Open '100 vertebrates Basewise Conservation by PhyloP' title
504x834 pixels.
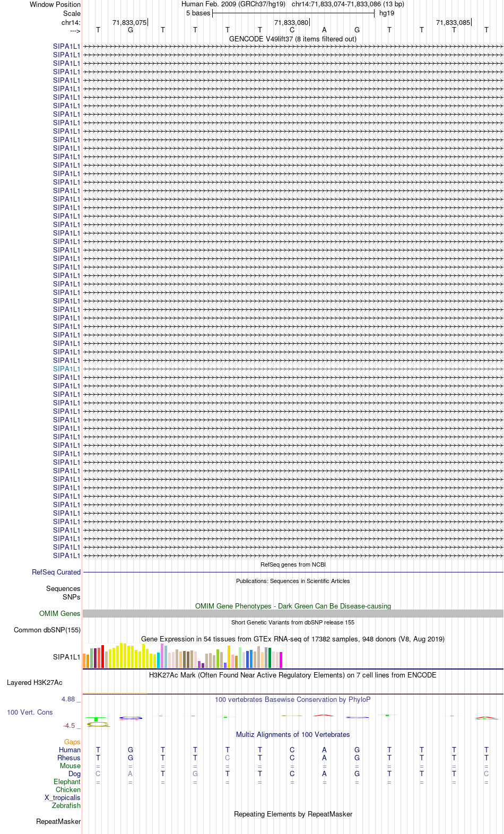[293, 699]
